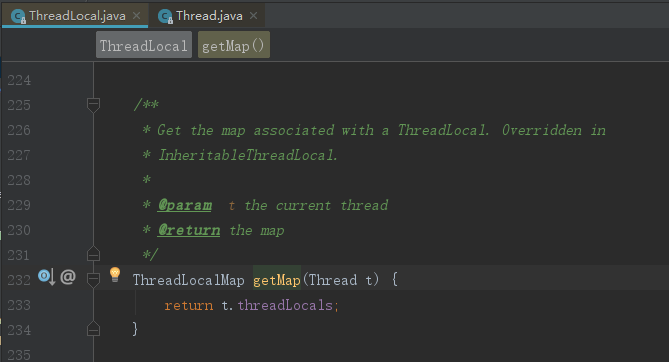Click line number 232 in the gutter
The height and width of the screenshot is (362, 669).
click(x=19, y=280)
